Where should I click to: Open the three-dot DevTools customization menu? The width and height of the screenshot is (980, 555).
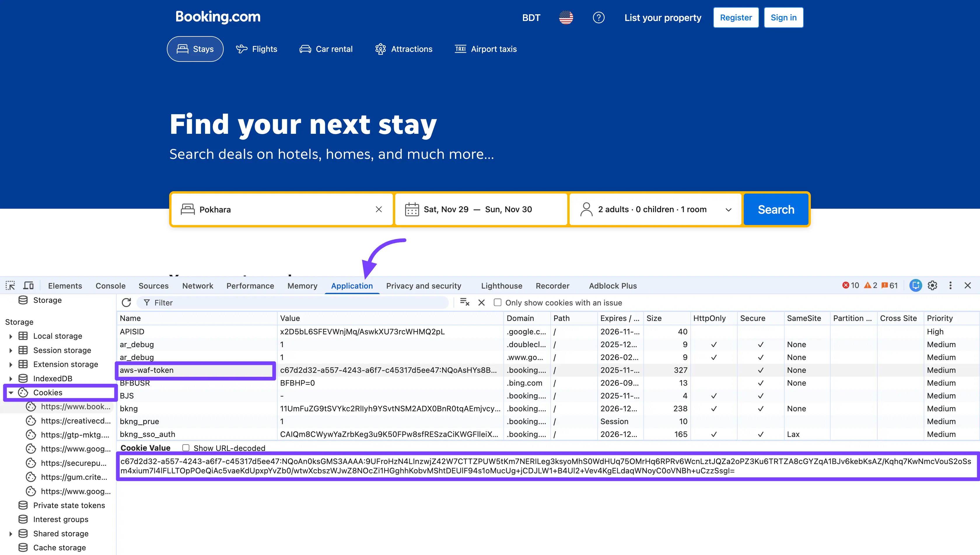click(950, 285)
